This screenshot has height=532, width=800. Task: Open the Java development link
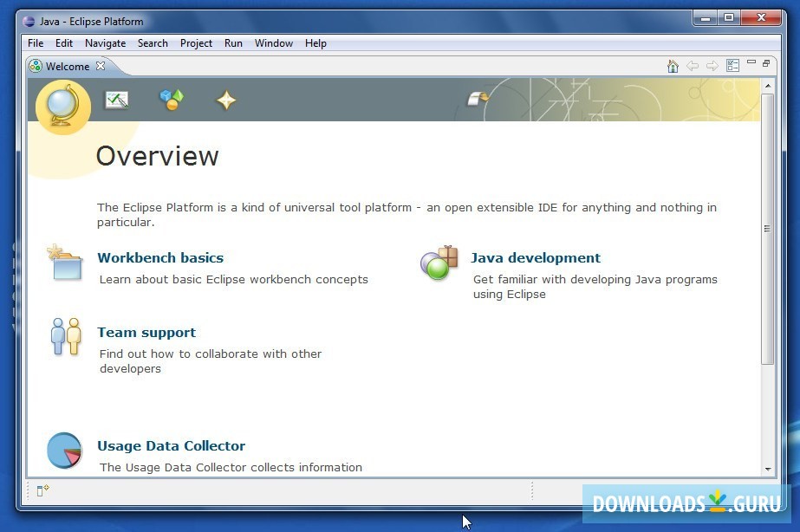click(x=535, y=257)
